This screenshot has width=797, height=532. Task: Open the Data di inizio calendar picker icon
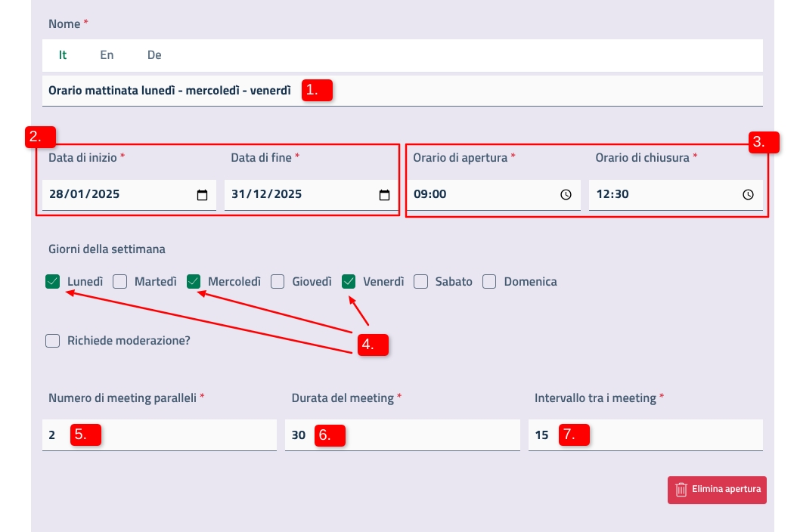(x=202, y=195)
